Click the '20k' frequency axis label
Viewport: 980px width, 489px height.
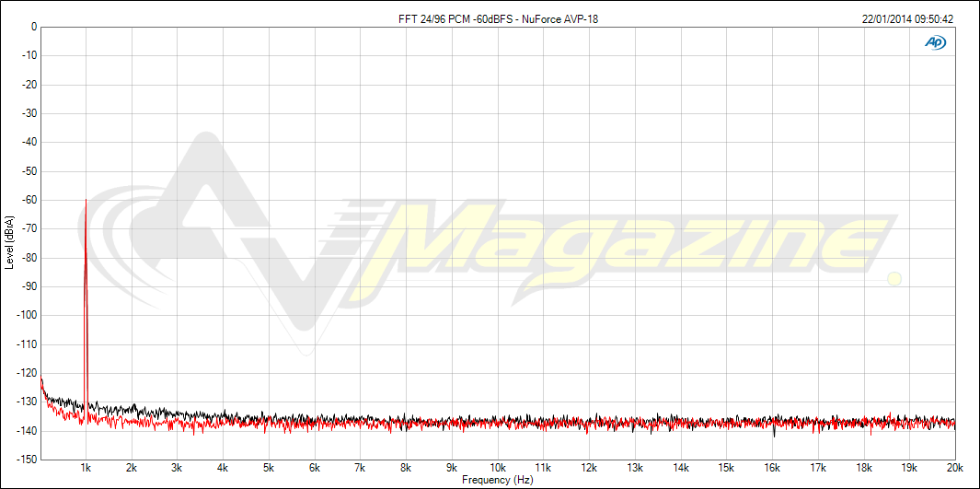click(954, 468)
